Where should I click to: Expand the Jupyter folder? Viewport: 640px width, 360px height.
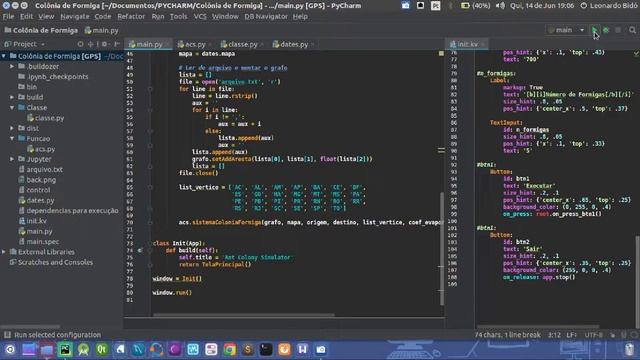pos(12,159)
